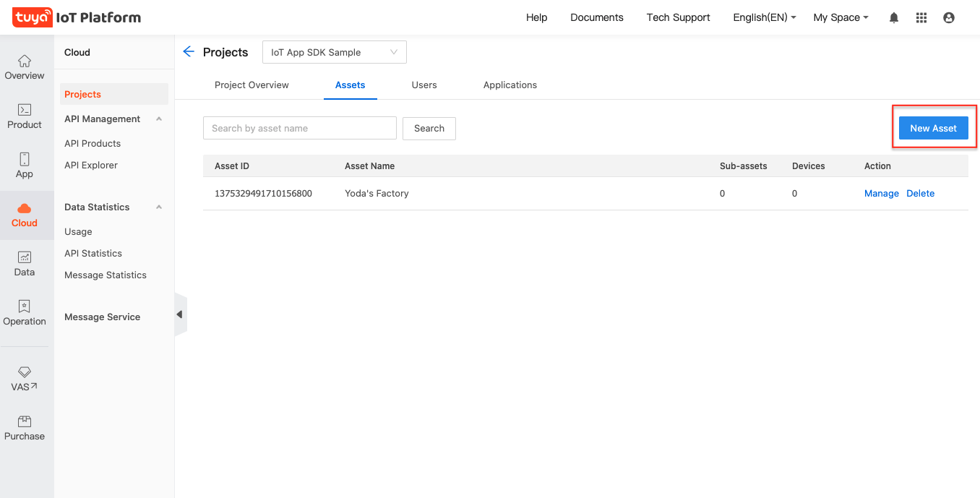The image size is (980, 498).
Task: Open the VAS diamond icon
Action: 25,372
